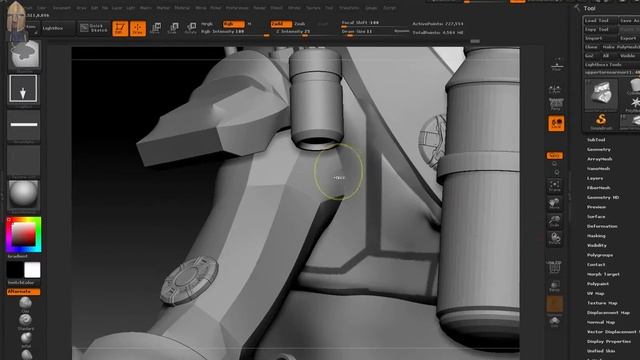Expand the Deformation section
This screenshot has width=640, height=360.
click(602, 226)
